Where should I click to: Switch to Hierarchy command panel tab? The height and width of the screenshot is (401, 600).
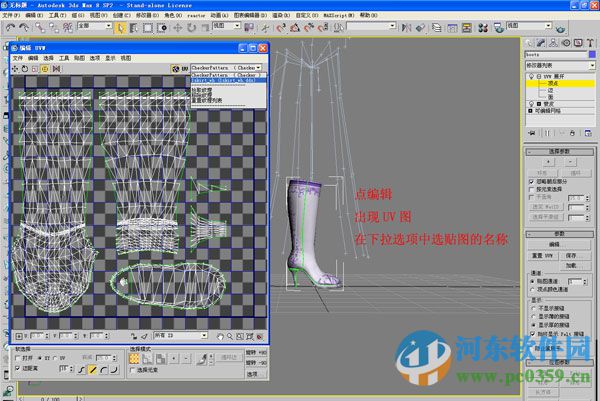(x=553, y=43)
